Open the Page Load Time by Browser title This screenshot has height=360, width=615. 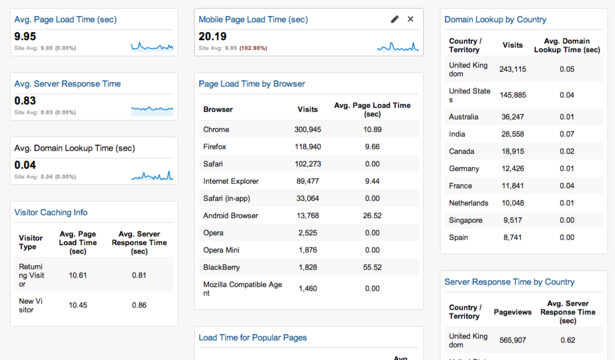pos(252,84)
